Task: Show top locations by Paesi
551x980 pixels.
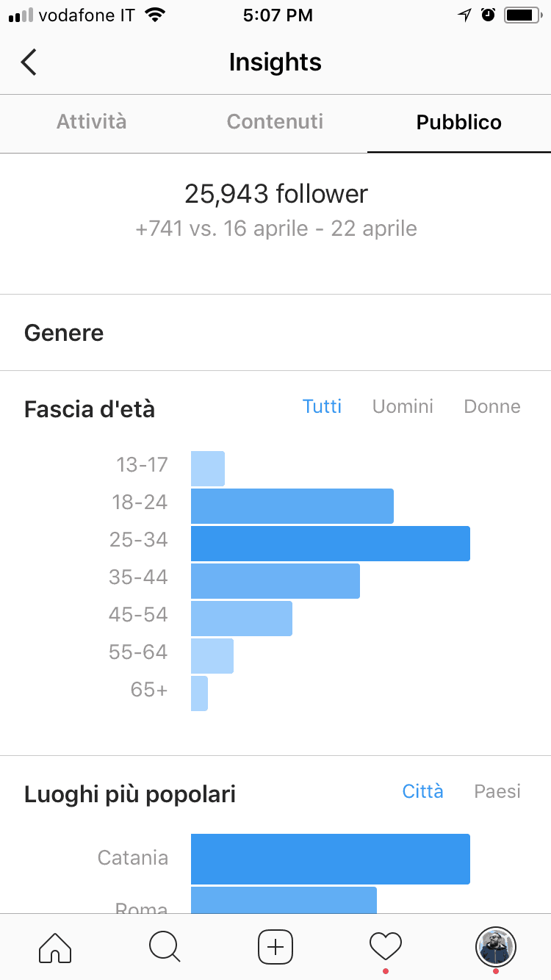Action: point(497,791)
